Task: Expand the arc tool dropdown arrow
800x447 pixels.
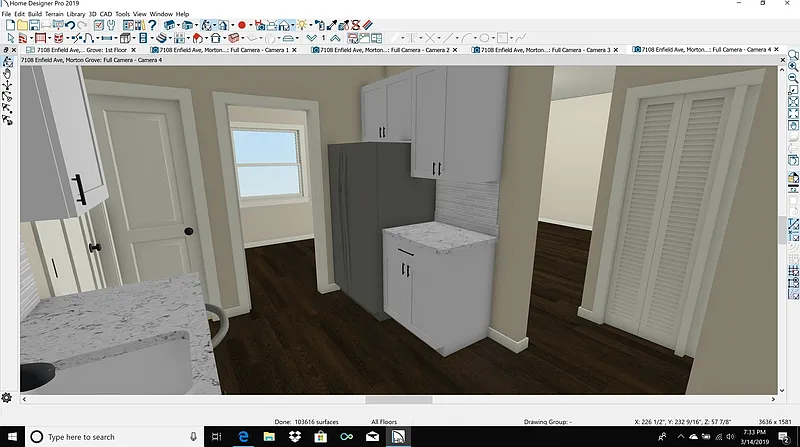Action: [x=473, y=38]
